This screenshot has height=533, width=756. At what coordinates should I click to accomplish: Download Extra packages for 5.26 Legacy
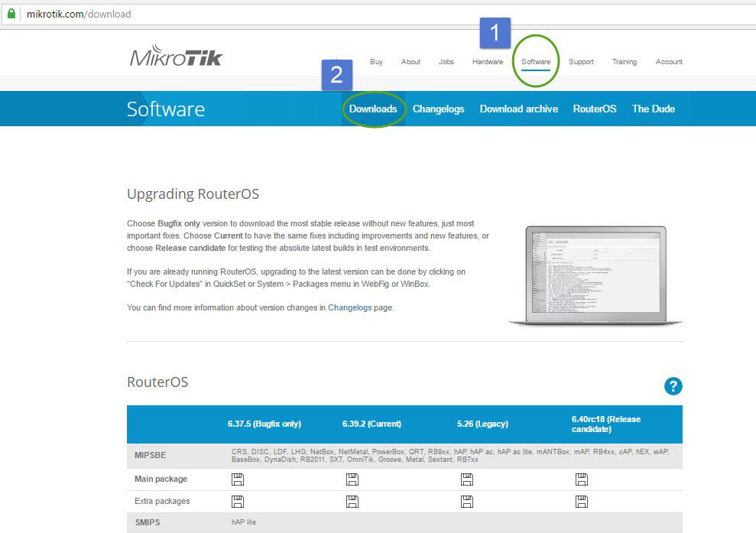tap(467, 502)
